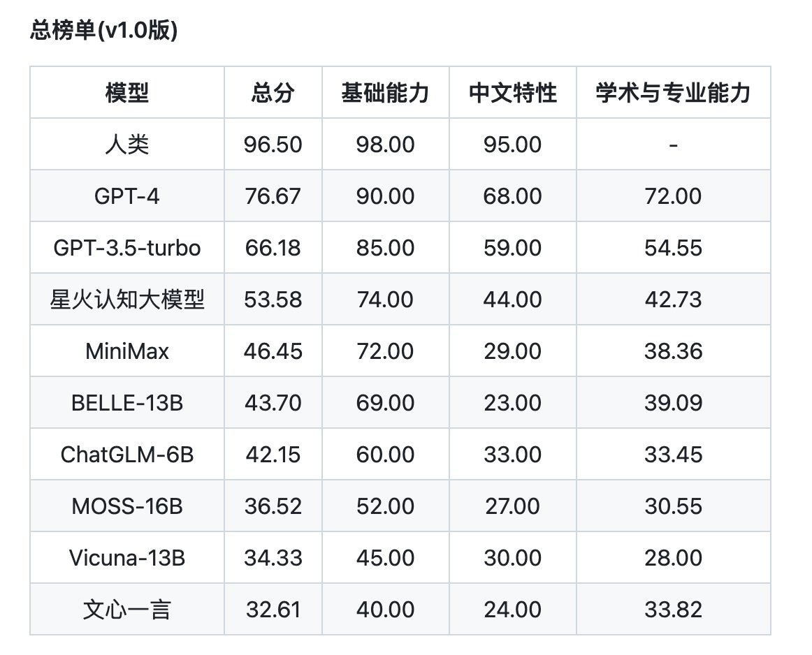Click the 总分 column header
This screenshot has width=812, height=655.
tap(273, 93)
